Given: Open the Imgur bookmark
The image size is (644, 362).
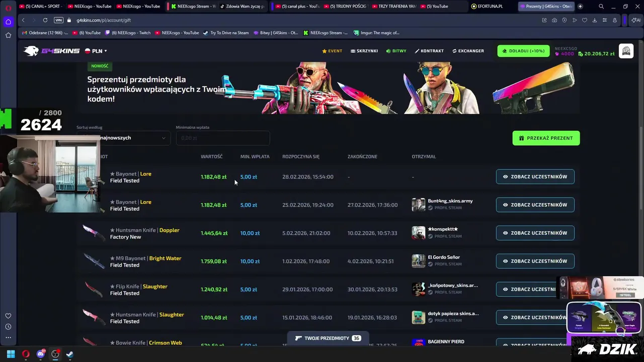Looking at the screenshot, I should click(x=376, y=33).
